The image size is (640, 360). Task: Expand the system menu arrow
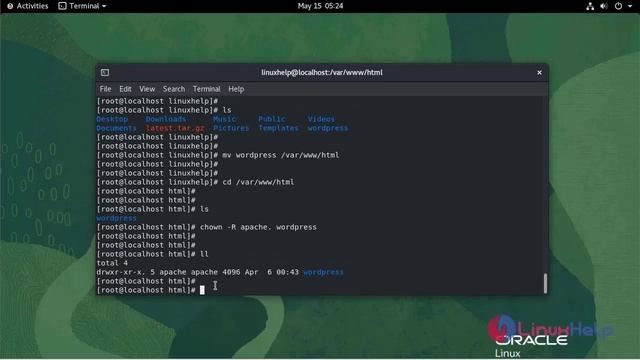(629, 6)
